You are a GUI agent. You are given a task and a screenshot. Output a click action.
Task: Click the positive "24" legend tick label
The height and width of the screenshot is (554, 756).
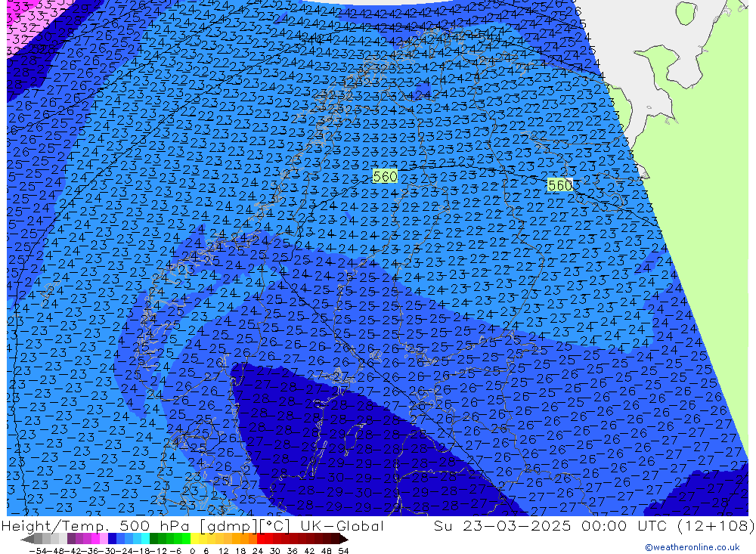pos(258,551)
